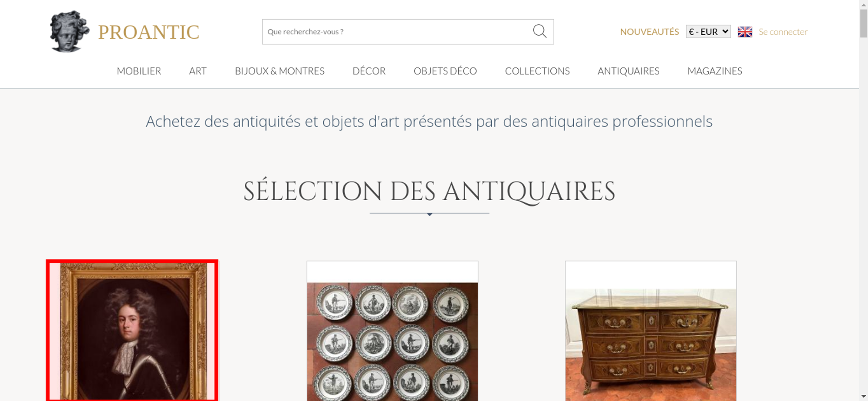Open the BIJOUX & MONTRES menu
Viewport: 868px width, 401px height.
(x=279, y=71)
